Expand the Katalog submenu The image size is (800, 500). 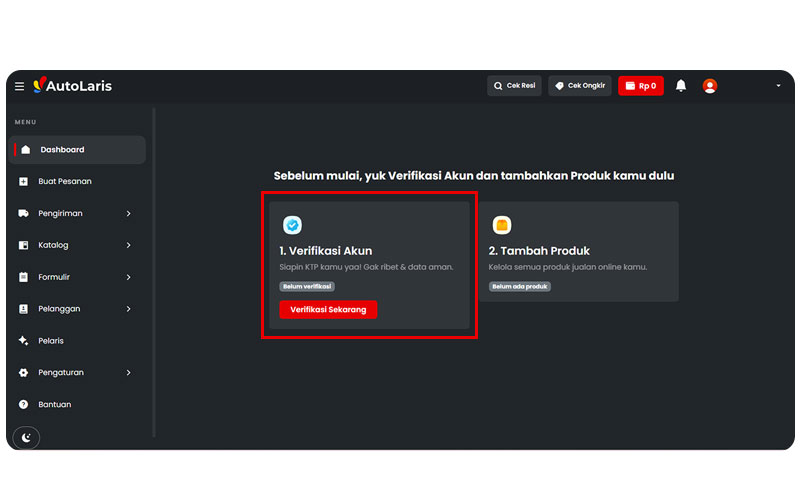128,245
